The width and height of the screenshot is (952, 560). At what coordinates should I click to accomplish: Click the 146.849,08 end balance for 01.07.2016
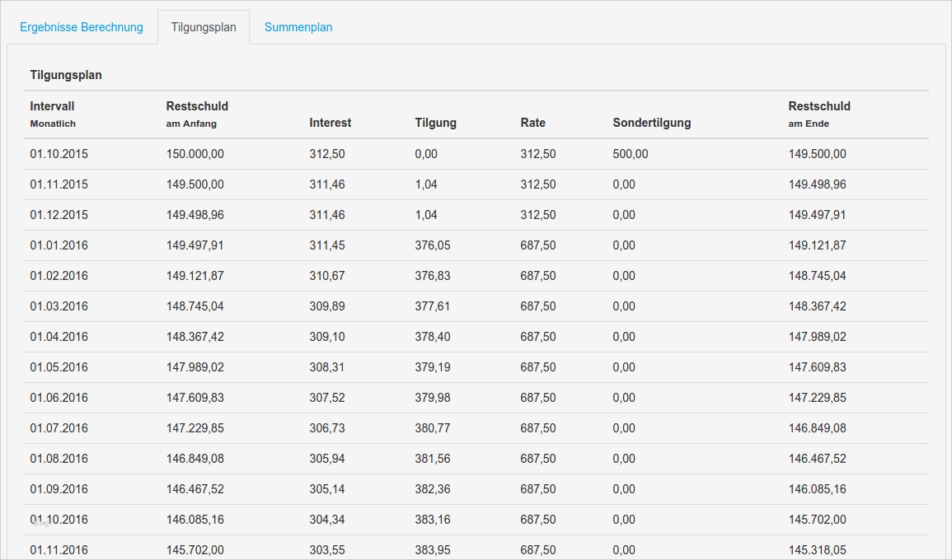[x=817, y=428]
